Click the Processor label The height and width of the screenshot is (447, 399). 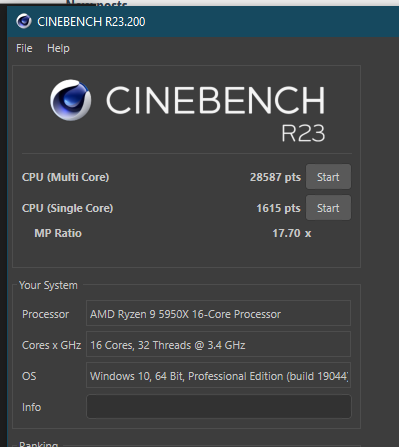coord(45,314)
